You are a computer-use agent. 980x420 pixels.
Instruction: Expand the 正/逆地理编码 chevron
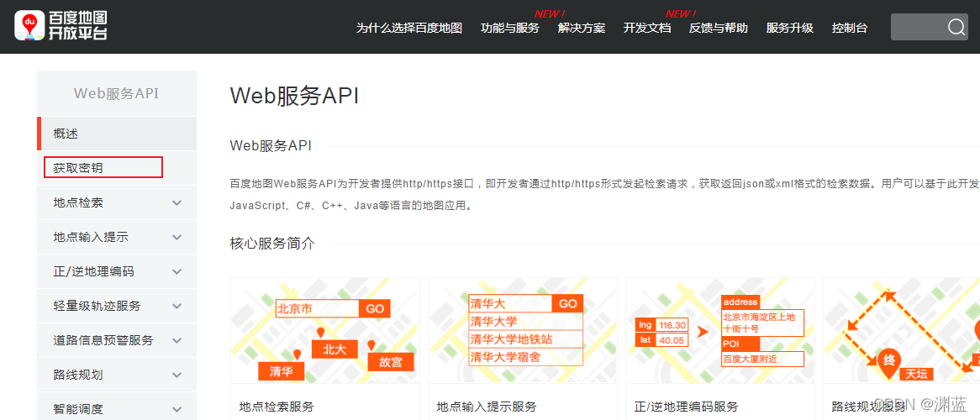(x=177, y=272)
